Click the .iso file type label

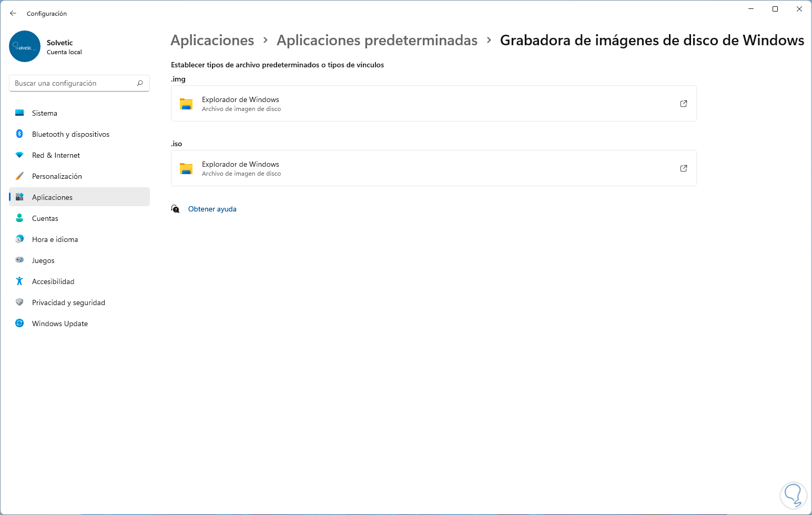coord(177,144)
